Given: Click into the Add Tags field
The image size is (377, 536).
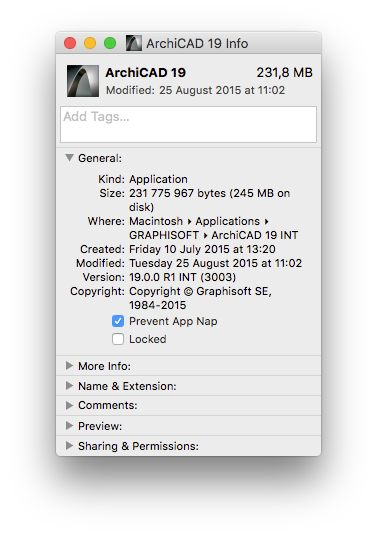Looking at the screenshot, I should click(x=188, y=124).
